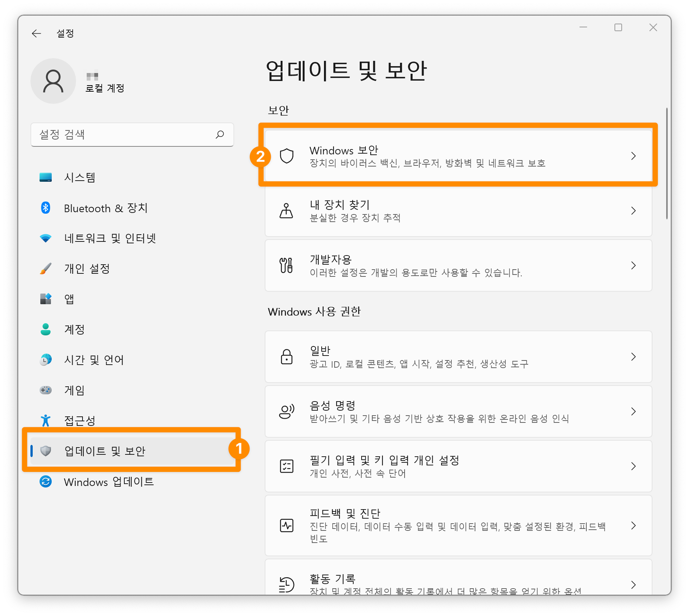Screen dimensions: 689x616
Task: Click the back arrow icon
Action: click(37, 33)
